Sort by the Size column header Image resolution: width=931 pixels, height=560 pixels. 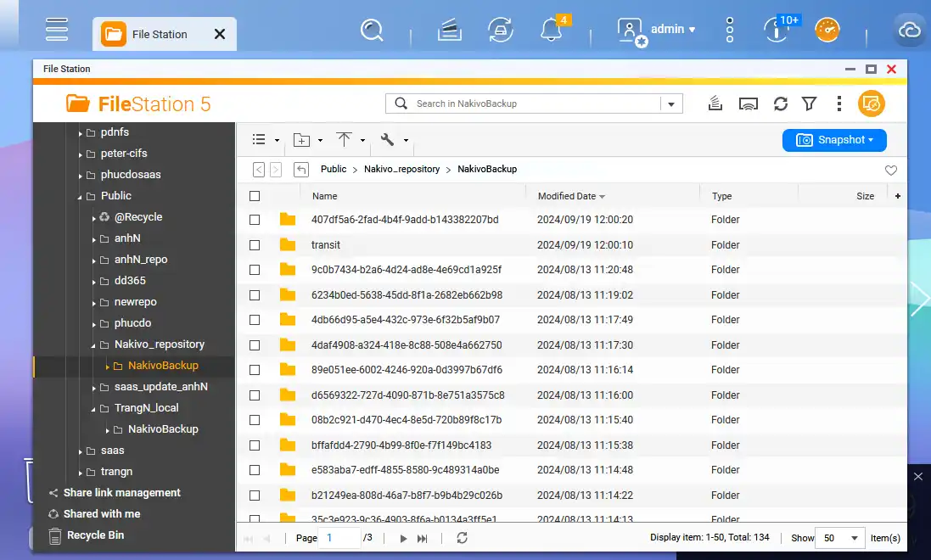[865, 196]
